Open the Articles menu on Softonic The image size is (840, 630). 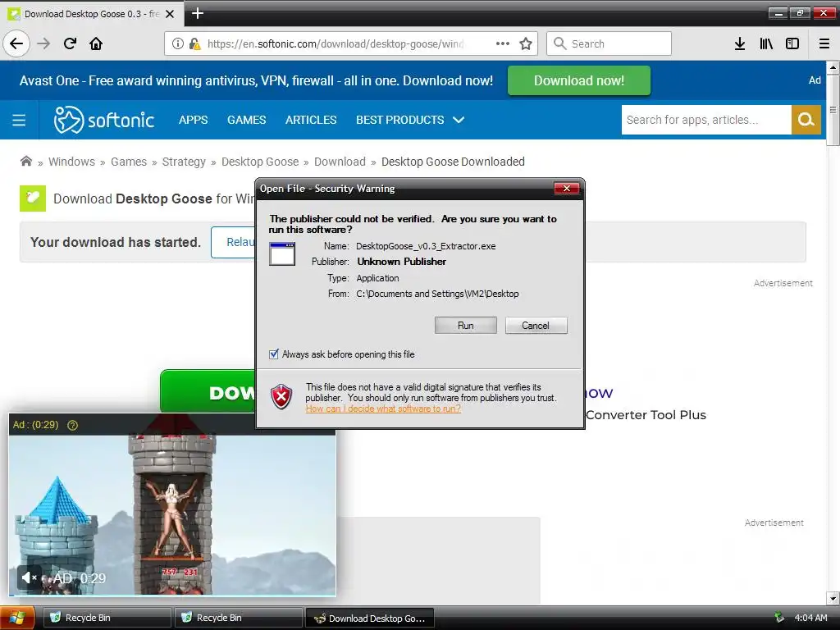click(311, 120)
